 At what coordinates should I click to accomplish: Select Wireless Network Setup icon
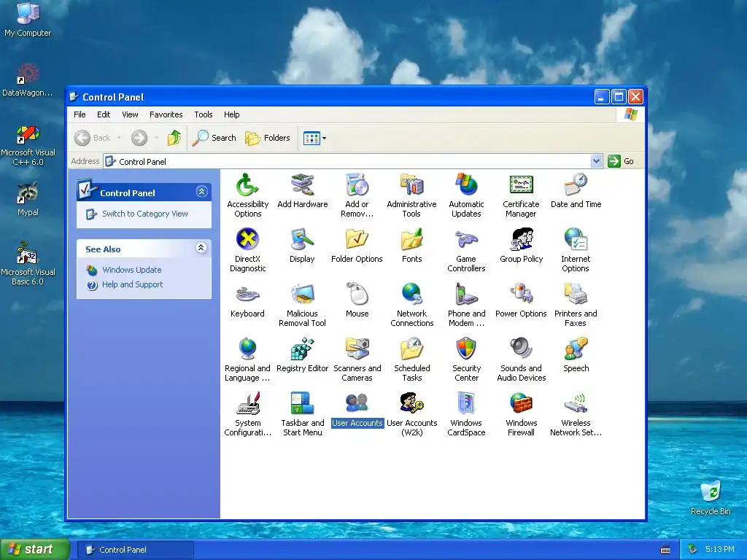point(576,404)
